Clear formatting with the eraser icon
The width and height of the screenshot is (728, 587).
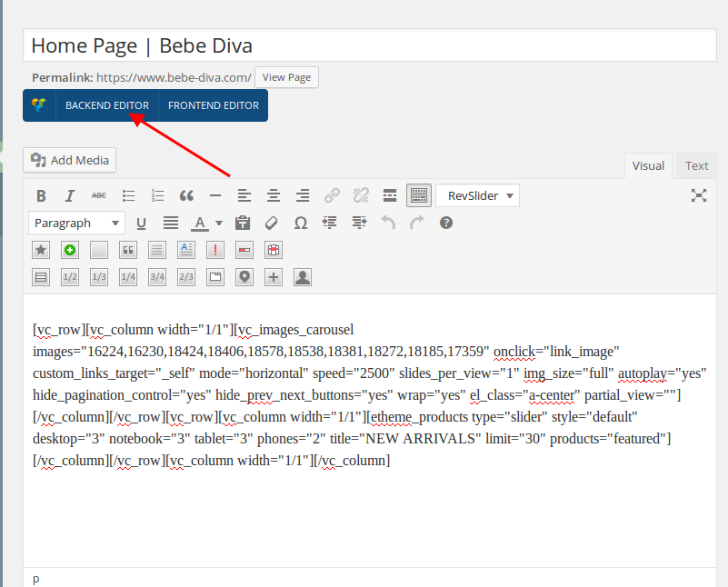[272, 224]
